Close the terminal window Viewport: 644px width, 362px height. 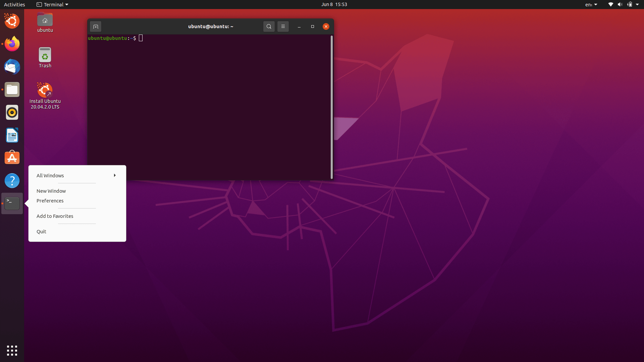[326, 26]
